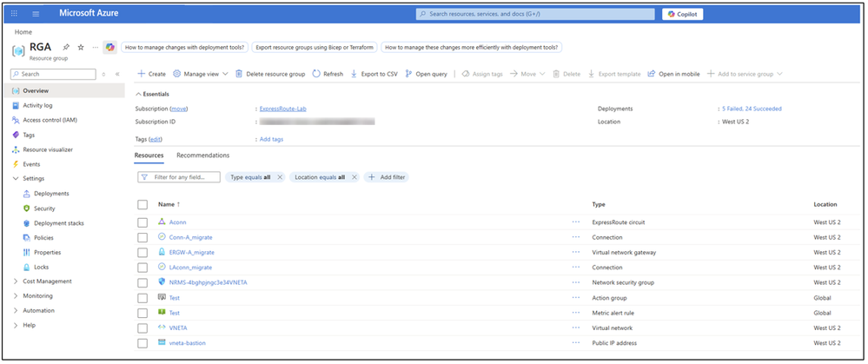Remove the Location equals all filter
The height and width of the screenshot is (364, 868).
click(x=354, y=177)
